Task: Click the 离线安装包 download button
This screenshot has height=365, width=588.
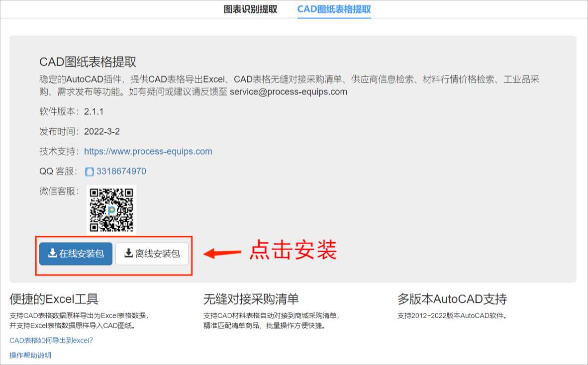Action: 152,254
